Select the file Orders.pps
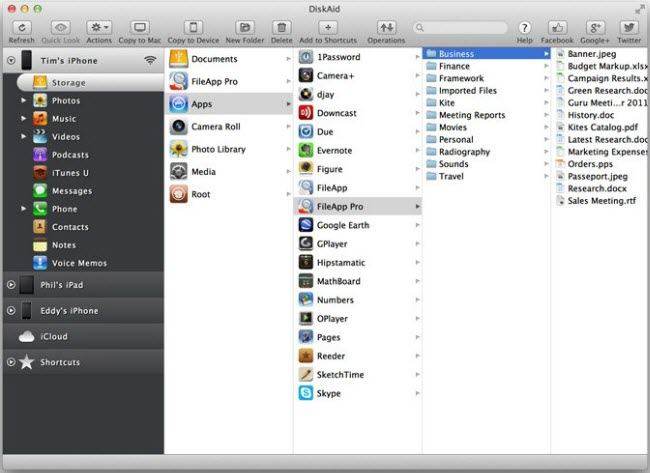Viewport: 650px width, 473px height. [601, 164]
